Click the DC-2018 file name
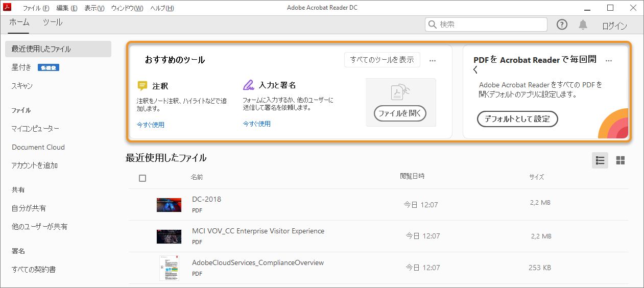This screenshot has width=644, height=288. pos(206,199)
